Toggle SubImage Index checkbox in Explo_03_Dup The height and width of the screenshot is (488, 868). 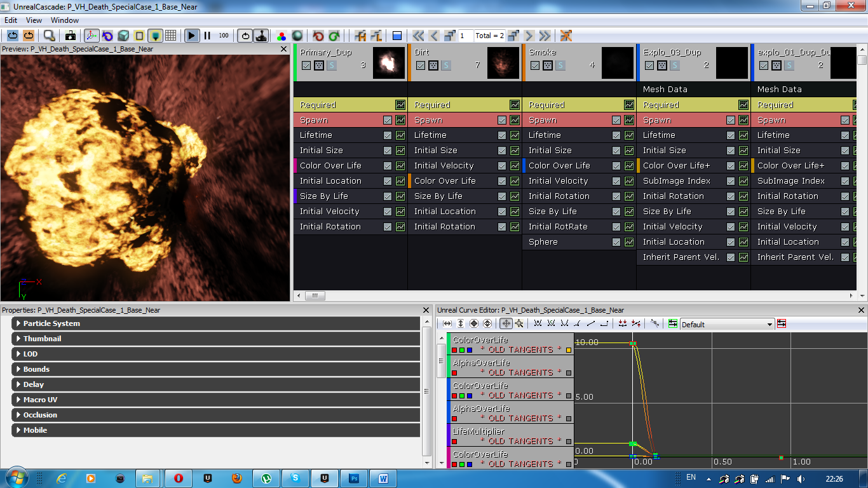[x=731, y=180]
